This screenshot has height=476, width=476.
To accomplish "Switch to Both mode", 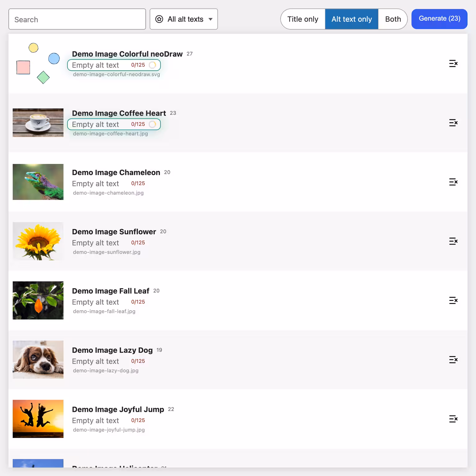I will click(x=393, y=19).
